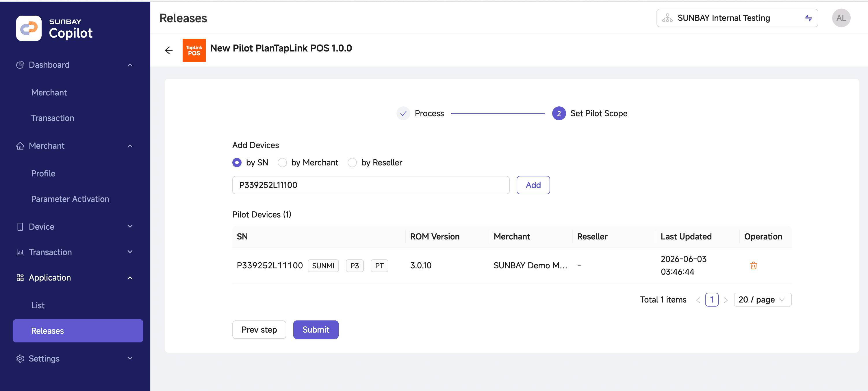
Task: Click the SUNBAY Copilot logo icon
Action: (x=29, y=28)
